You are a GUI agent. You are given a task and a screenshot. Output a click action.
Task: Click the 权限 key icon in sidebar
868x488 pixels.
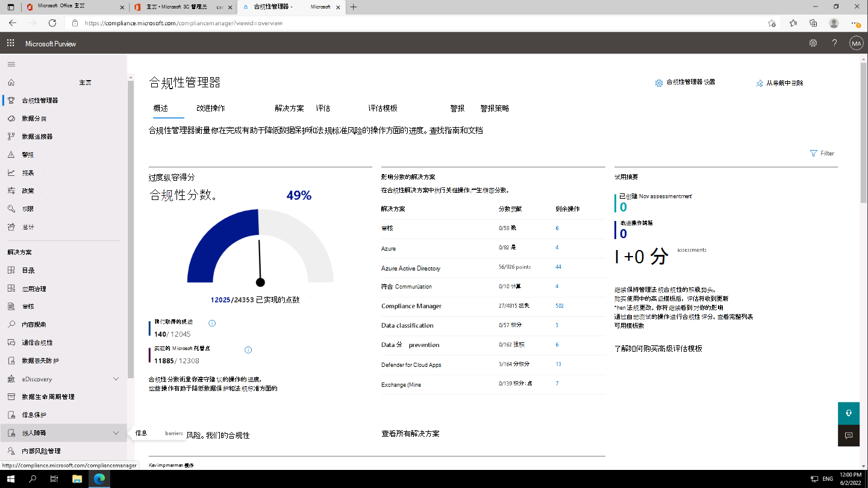point(11,209)
